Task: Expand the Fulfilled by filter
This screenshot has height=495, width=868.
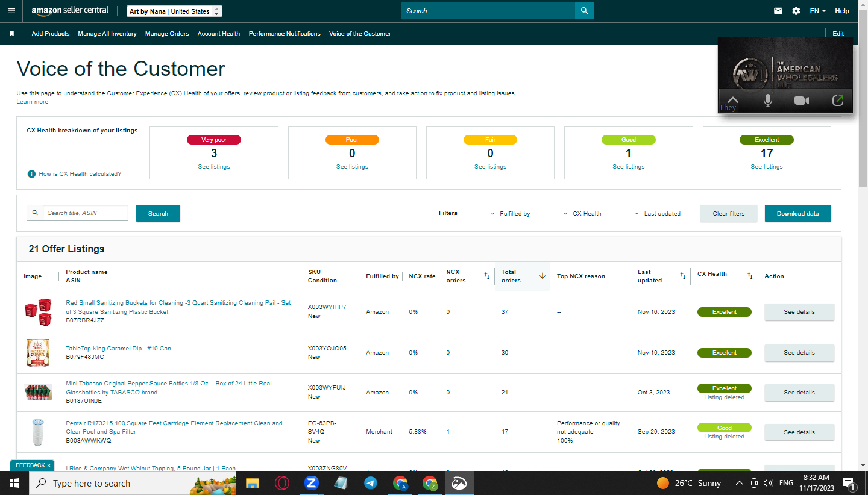Action: 511,214
